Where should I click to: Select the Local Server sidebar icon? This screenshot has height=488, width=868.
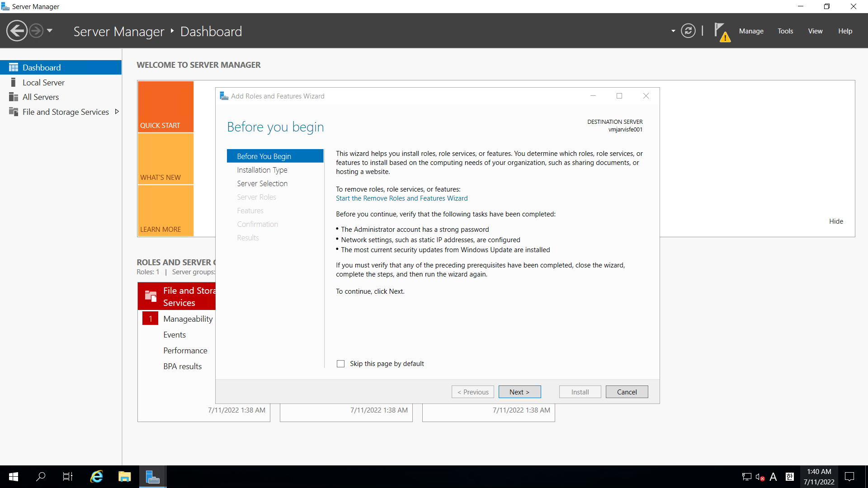(14, 82)
